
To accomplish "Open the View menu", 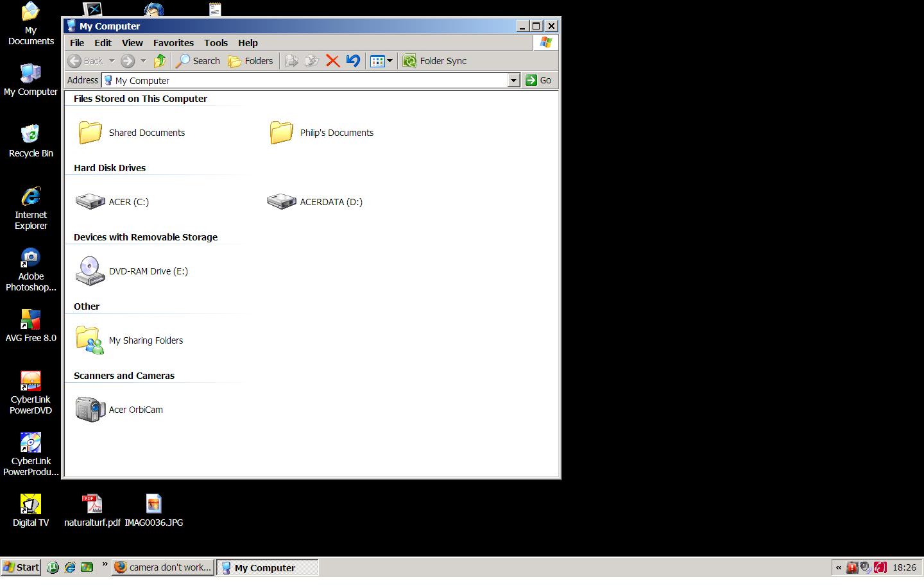I will click(x=132, y=43).
